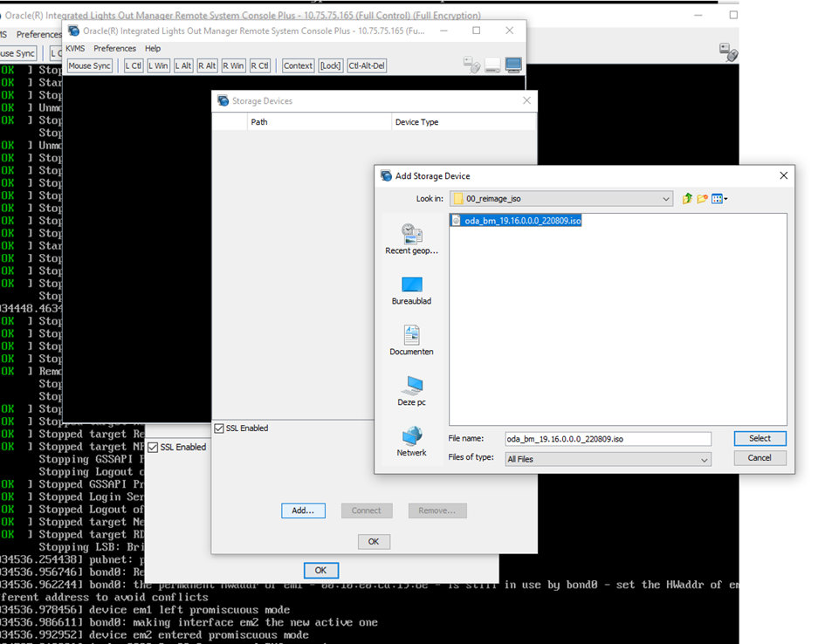The image size is (825, 644).
Task: Open the Help menu
Action: click(x=153, y=48)
